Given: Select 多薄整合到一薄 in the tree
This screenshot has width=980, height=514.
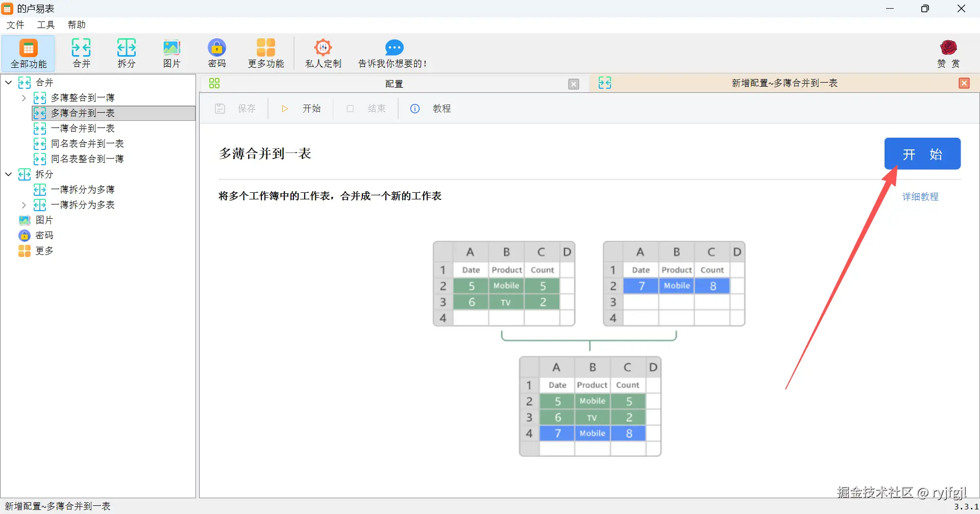Looking at the screenshot, I should click(x=83, y=98).
